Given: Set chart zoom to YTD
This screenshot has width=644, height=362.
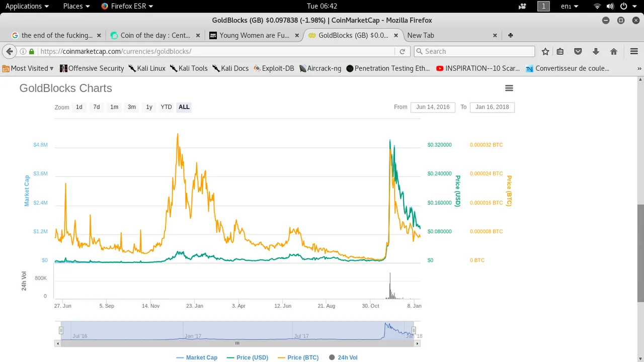Looking at the screenshot, I should (166, 107).
